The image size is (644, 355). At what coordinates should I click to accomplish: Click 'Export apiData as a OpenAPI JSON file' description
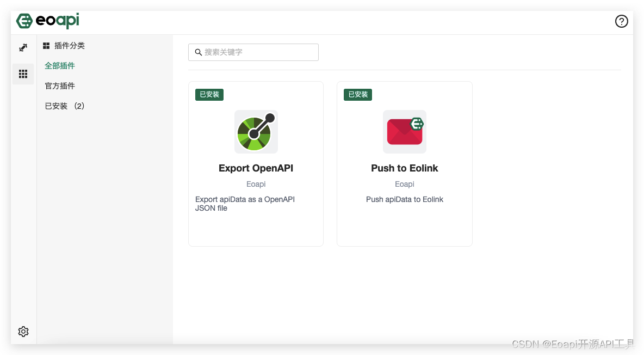[x=245, y=204]
